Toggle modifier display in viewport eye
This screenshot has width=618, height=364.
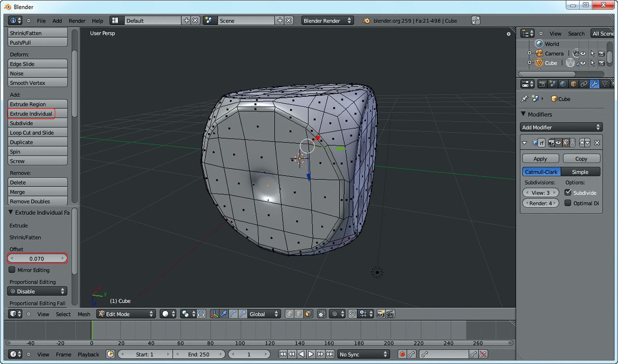[x=558, y=143]
